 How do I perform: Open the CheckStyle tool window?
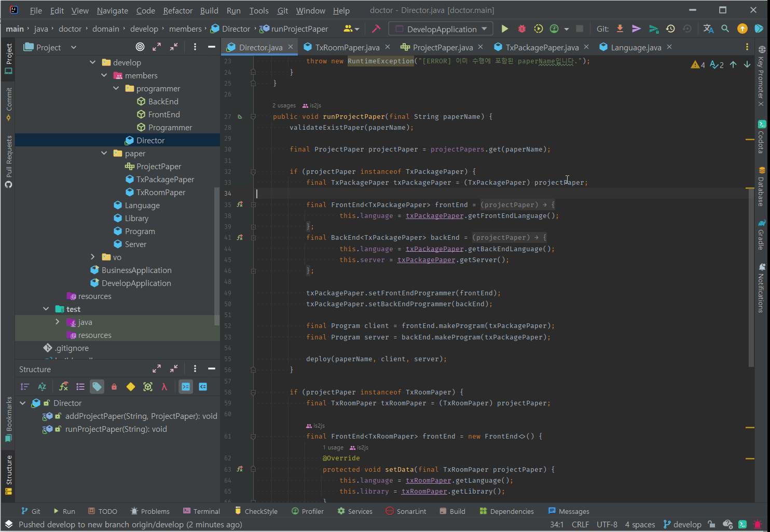256,511
